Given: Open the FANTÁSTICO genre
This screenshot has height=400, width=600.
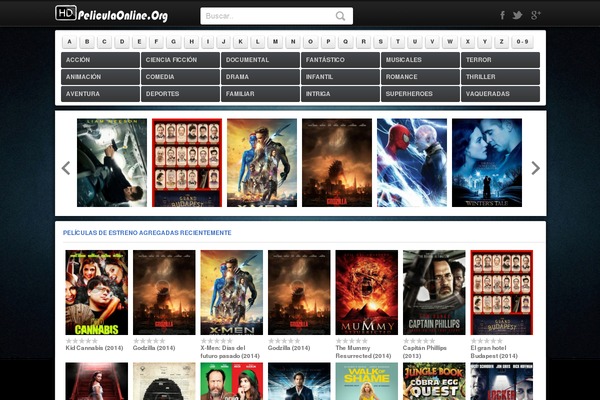Looking at the screenshot, I should [340, 60].
